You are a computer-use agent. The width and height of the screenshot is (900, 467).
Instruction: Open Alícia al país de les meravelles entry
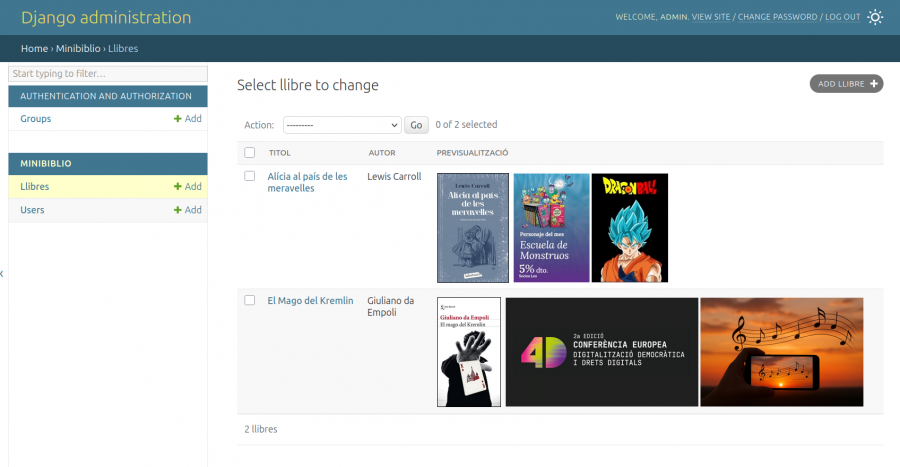click(307, 182)
